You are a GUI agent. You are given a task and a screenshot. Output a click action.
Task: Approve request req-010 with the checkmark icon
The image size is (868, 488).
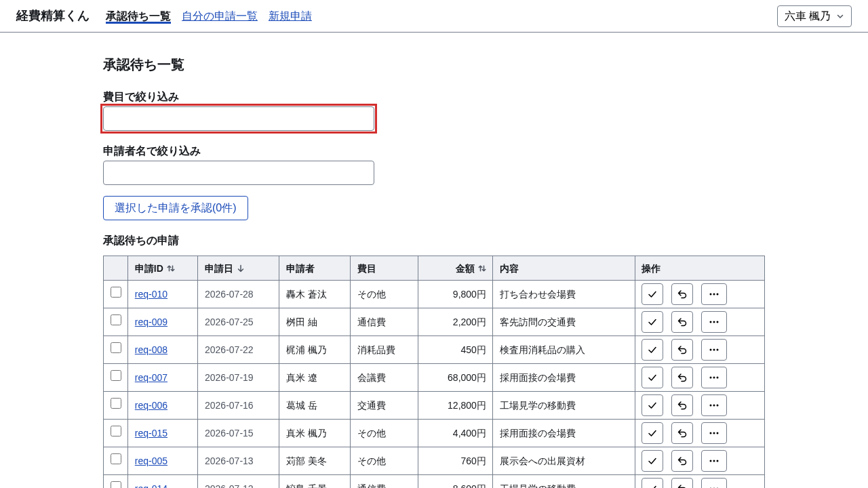pyautogui.click(x=652, y=294)
